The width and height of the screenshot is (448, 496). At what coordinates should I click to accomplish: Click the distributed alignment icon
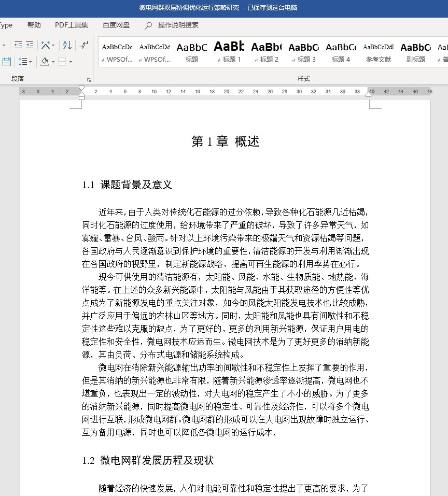point(7,61)
